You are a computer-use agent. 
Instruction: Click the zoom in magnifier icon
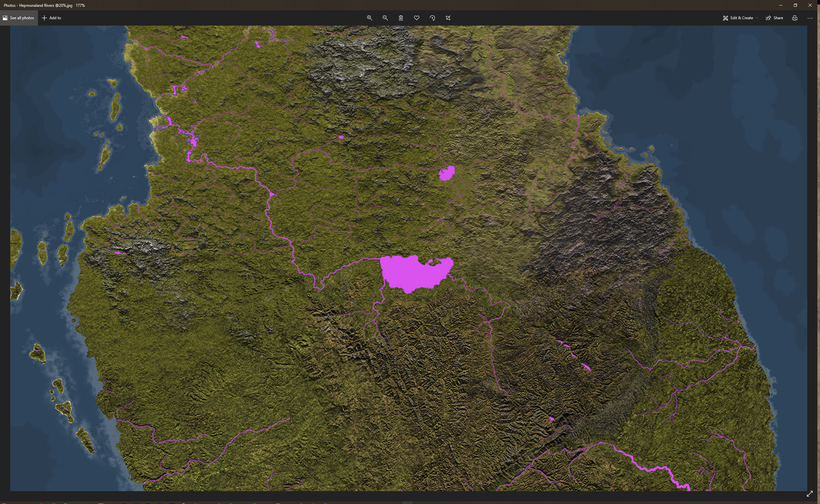[369, 18]
